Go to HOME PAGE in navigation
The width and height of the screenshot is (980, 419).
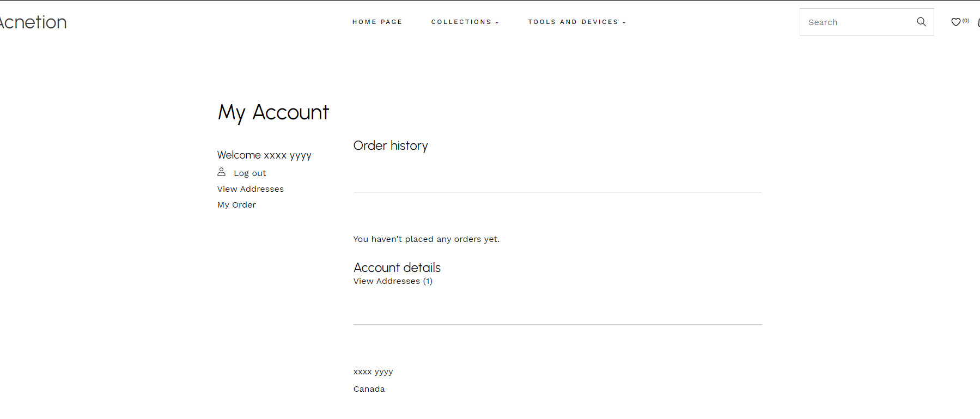[x=377, y=22]
